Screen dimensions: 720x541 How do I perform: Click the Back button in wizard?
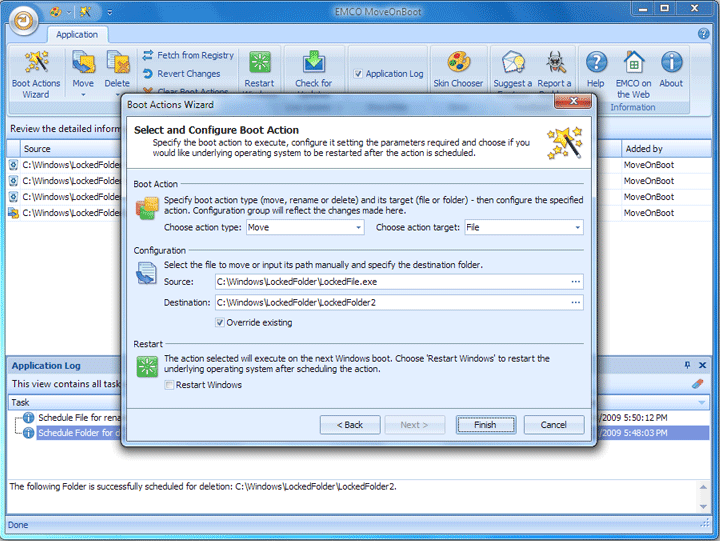tap(350, 425)
